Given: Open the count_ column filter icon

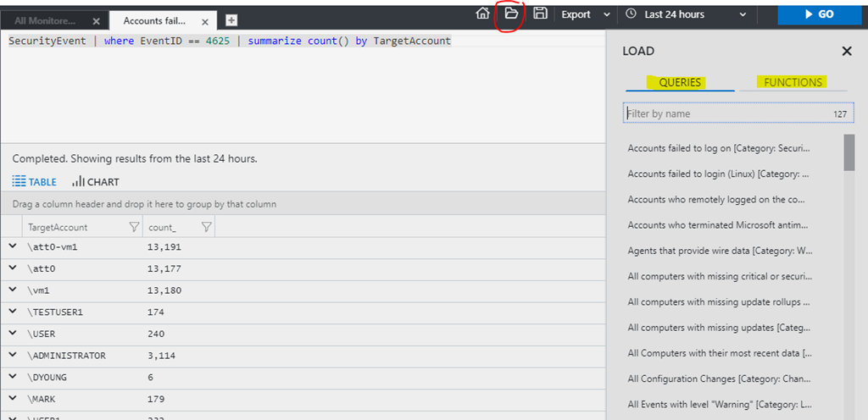Looking at the screenshot, I should tap(206, 227).
